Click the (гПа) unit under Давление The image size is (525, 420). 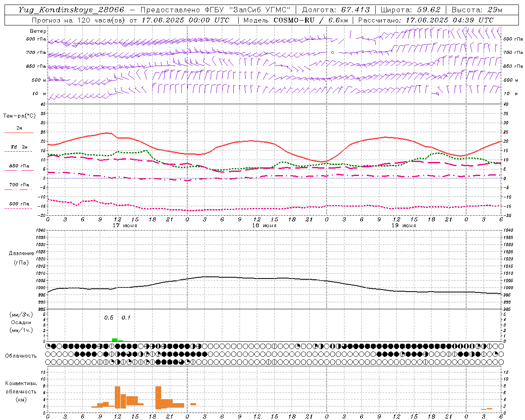pyautogui.click(x=21, y=262)
